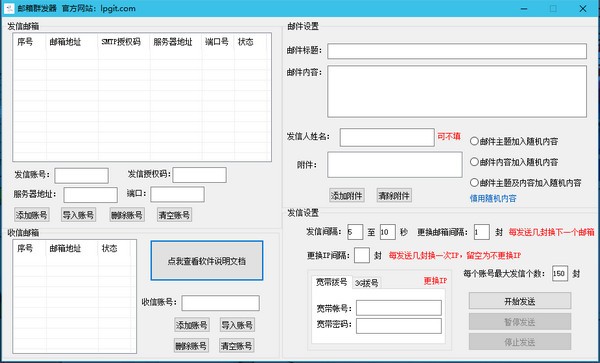Screen dimensions: 600x363
Task: Click 邮箱地址 column header in sender table
Action: pos(72,42)
